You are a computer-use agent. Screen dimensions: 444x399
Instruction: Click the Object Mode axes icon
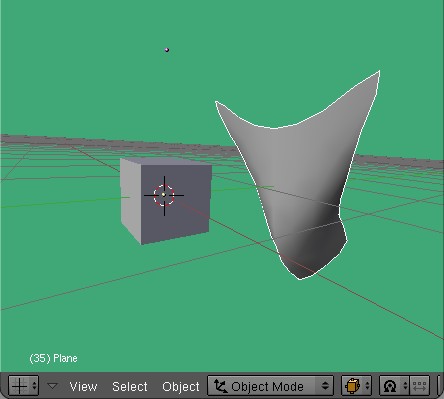click(220, 386)
